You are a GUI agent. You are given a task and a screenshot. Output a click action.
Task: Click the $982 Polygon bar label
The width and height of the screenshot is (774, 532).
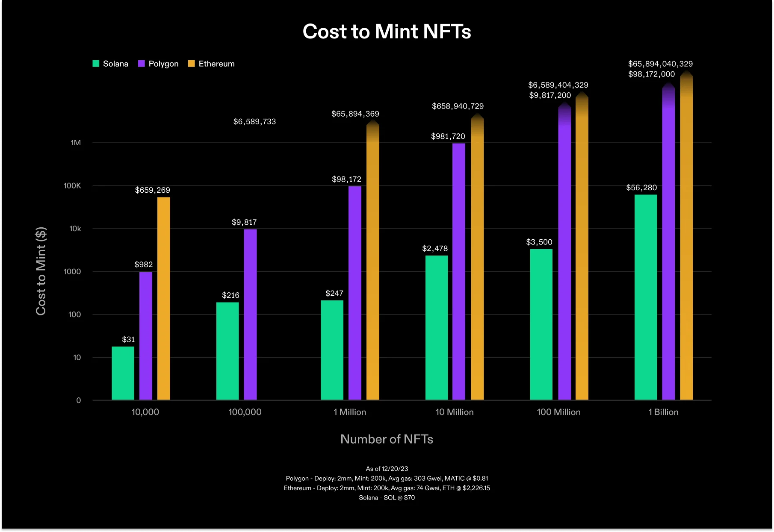[144, 265]
